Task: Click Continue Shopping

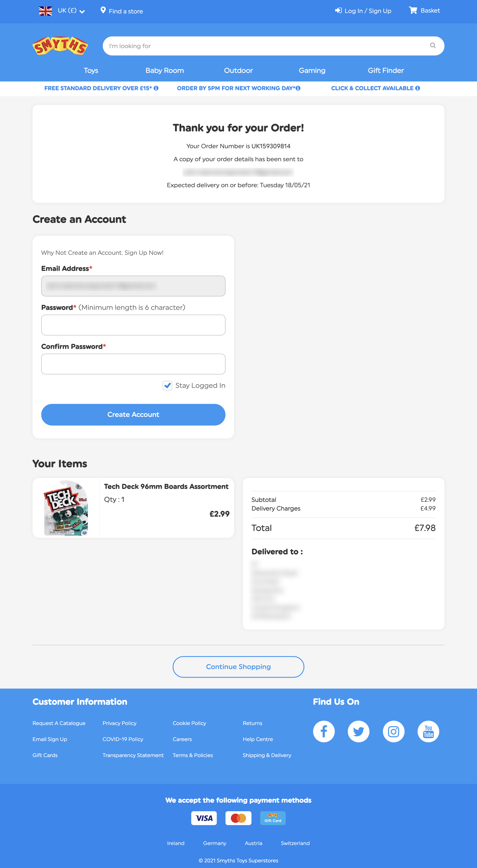Action: (238, 666)
